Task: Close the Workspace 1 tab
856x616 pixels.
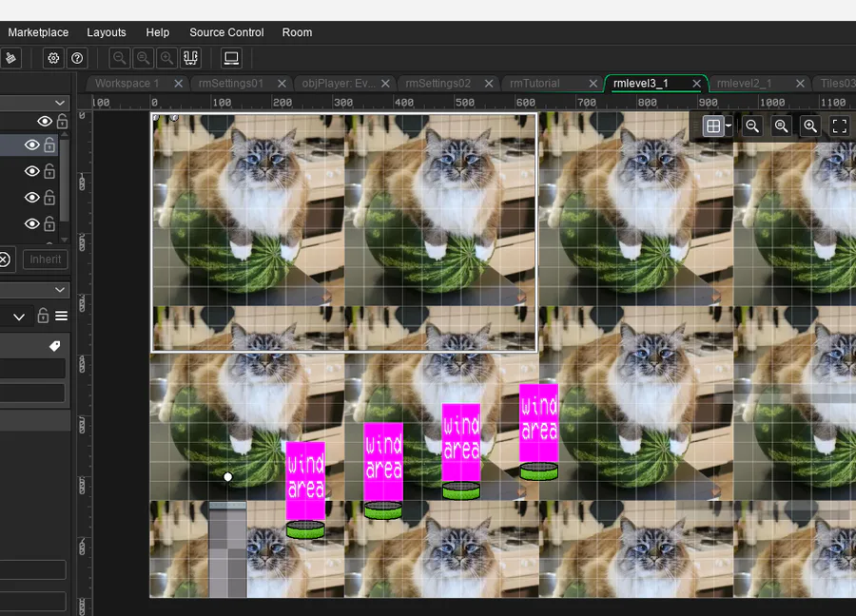Action: pyautogui.click(x=179, y=84)
